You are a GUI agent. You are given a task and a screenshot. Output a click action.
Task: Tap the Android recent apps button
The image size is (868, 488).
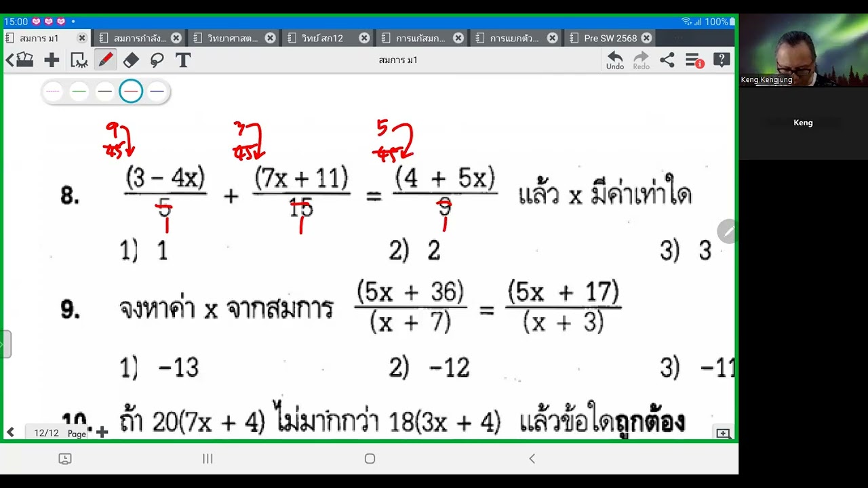click(x=208, y=459)
